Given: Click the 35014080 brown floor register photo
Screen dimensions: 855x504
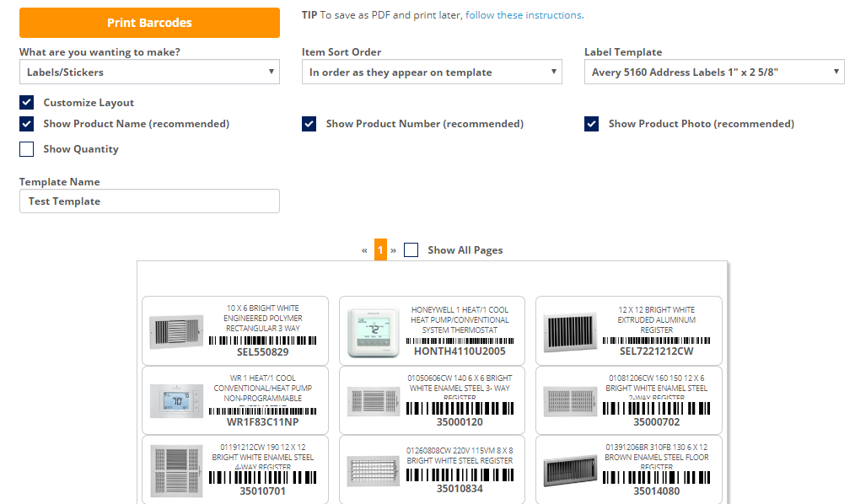Looking at the screenshot, I should 570,470.
